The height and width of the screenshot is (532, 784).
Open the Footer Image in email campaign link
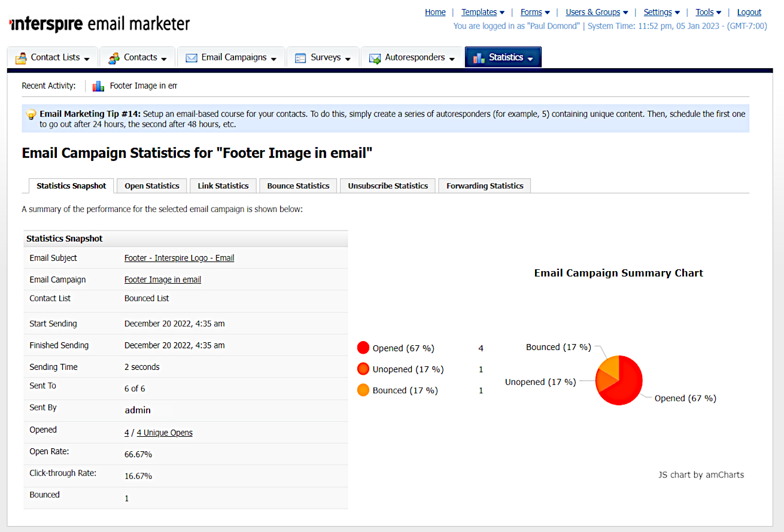163,279
